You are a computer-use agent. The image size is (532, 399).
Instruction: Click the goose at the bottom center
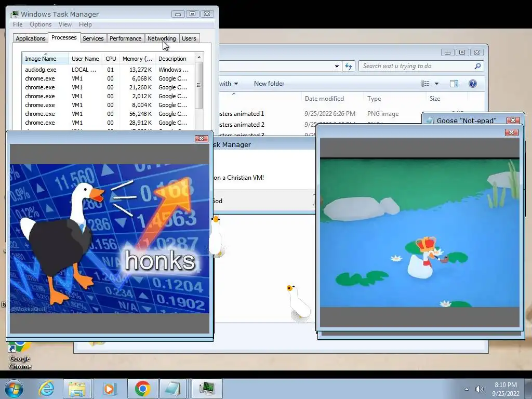[299, 303]
